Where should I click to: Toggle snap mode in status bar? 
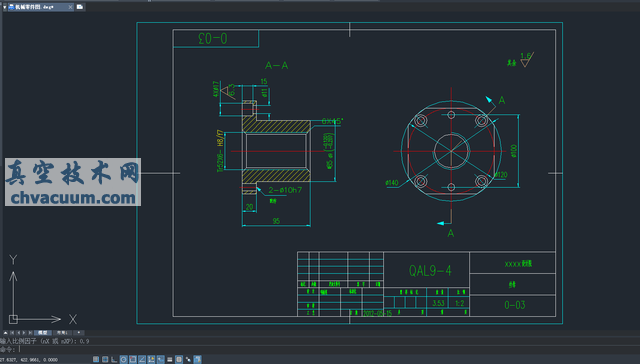click(96, 360)
